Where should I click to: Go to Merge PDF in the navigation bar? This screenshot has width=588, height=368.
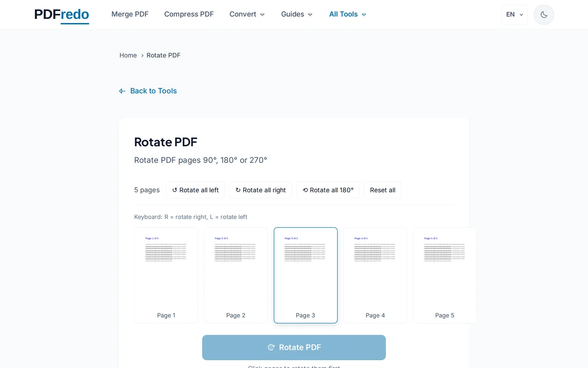[130, 14]
